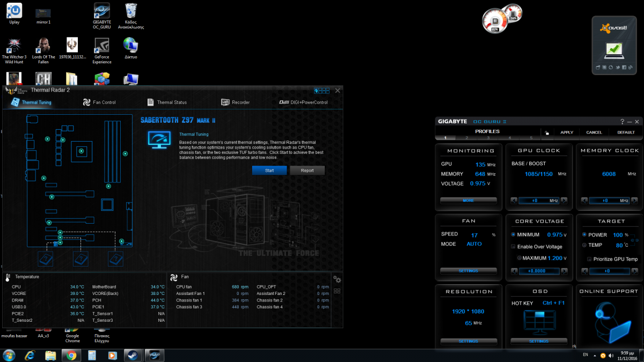Open the Thermal Tuning tab
Viewport: 644px width, 362px height.
[x=32, y=102]
